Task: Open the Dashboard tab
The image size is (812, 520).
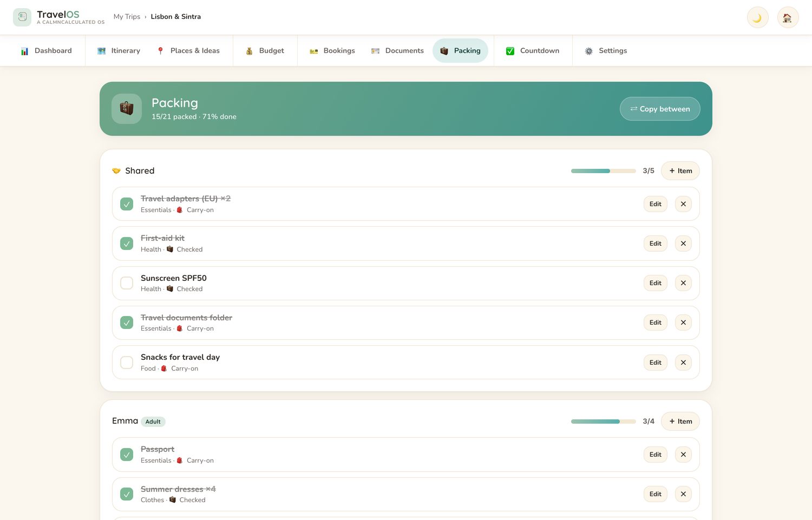Action: pos(46,51)
